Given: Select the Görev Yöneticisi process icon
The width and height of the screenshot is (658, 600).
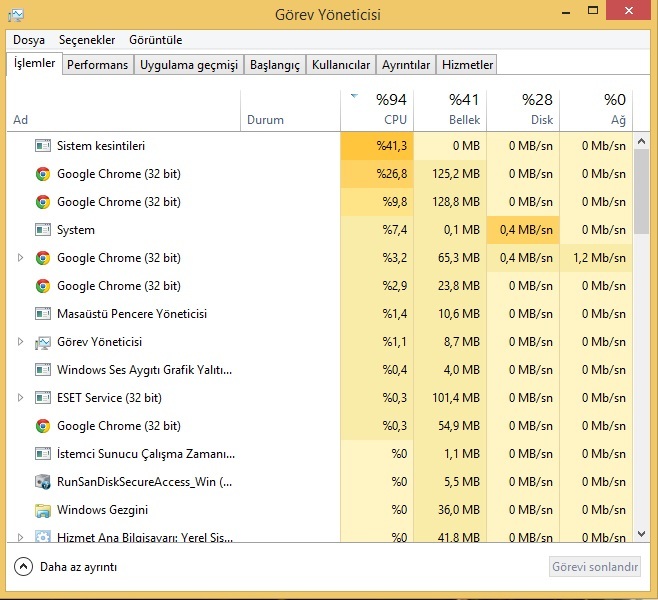Looking at the screenshot, I should [x=43, y=342].
